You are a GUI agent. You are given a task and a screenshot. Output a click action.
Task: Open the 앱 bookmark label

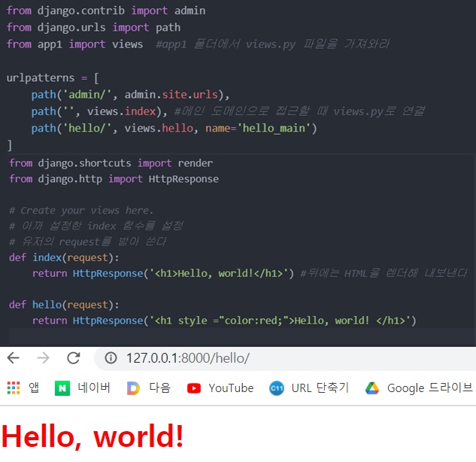pyautogui.click(x=34, y=388)
